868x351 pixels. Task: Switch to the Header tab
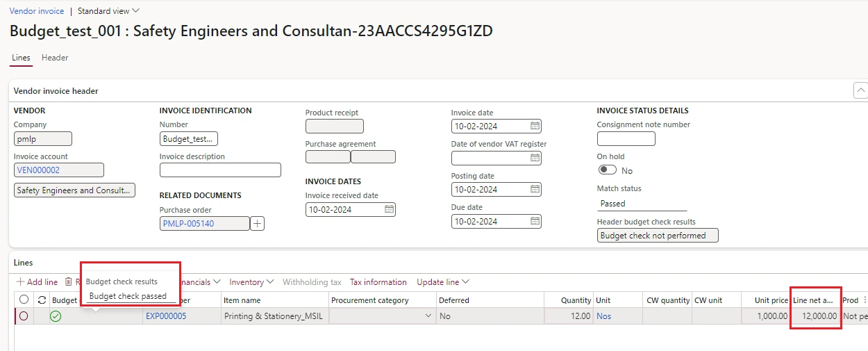pos(55,58)
